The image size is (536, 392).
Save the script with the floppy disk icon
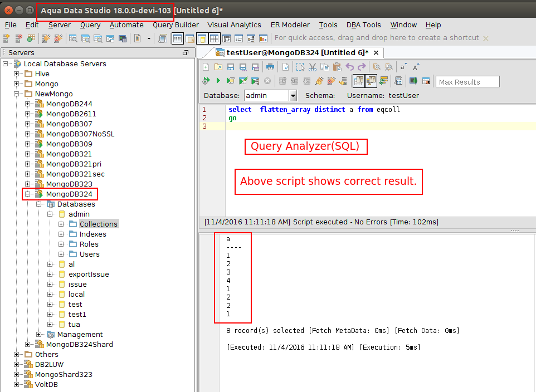pos(231,67)
